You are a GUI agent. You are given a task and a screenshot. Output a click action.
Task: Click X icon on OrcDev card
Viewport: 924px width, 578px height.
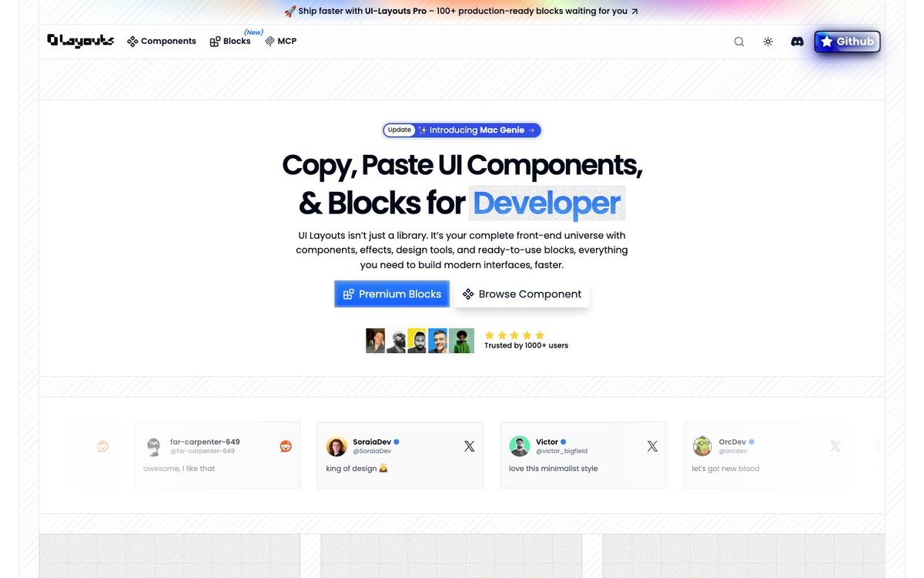(835, 446)
